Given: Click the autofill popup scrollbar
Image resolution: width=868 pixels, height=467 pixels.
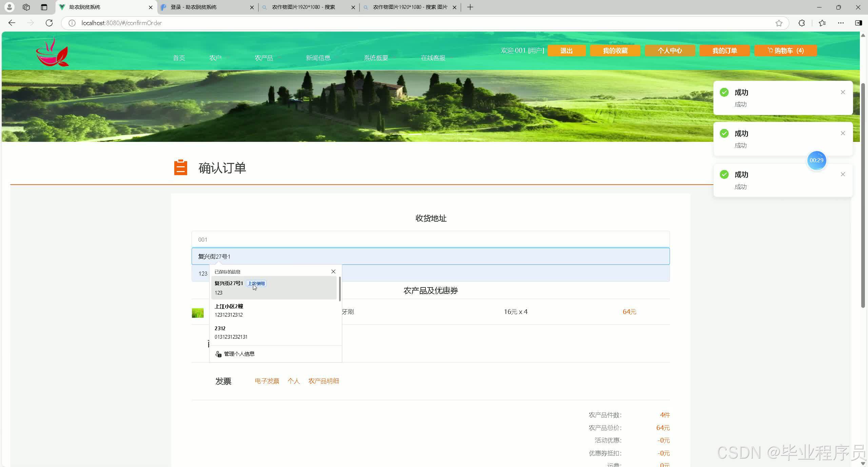Looking at the screenshot, I should point(340,288).
